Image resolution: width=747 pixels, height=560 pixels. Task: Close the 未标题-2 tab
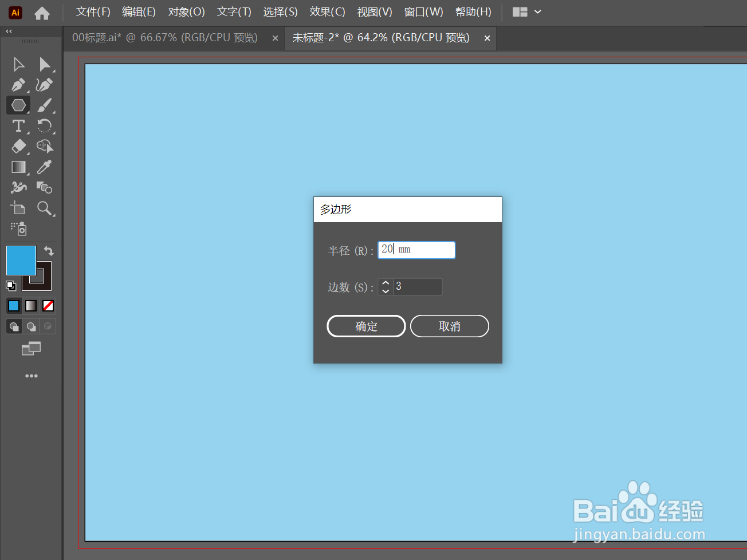pyautogui.click(x=487, y=38)
